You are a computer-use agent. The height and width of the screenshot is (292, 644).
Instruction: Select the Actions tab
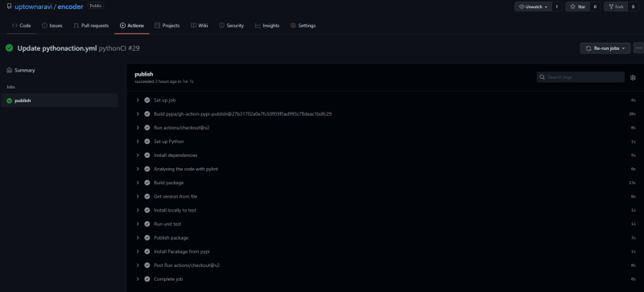pyautogui.click(x=132, y=26)
